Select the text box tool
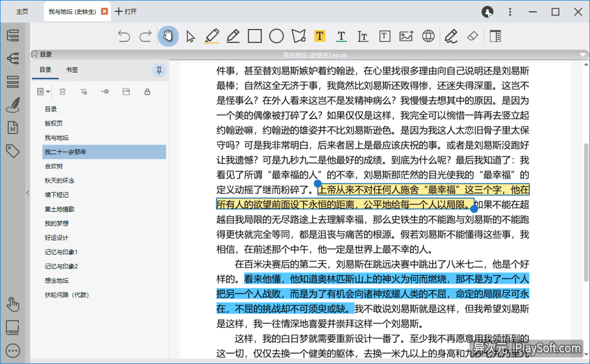590x364 pixels. pos(384,36)
